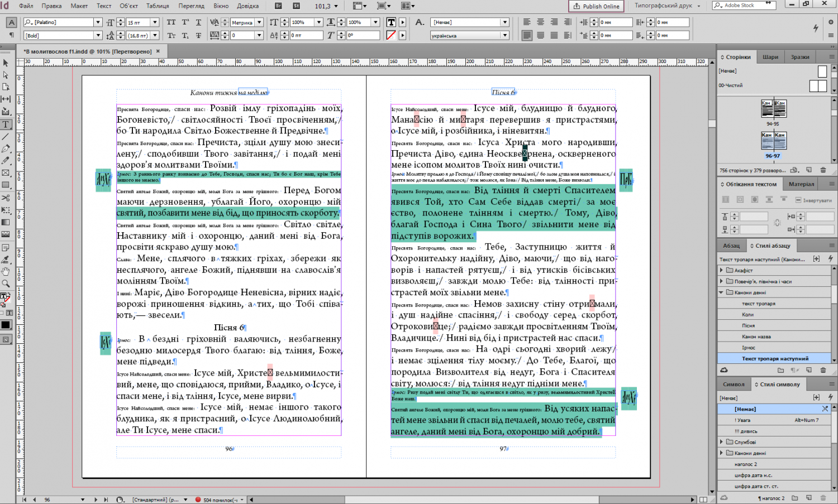Image resolution: width=838 pixels, height=504 pixels.
Task: Select the Type tool
Action: pos(6,124)
